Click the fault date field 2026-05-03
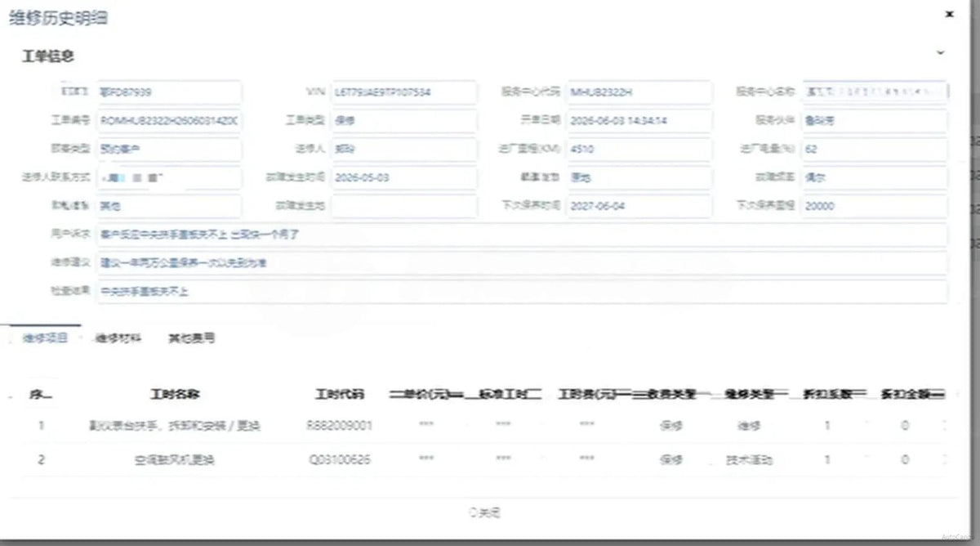Screen dimensions: 980x546 point(403,178)
